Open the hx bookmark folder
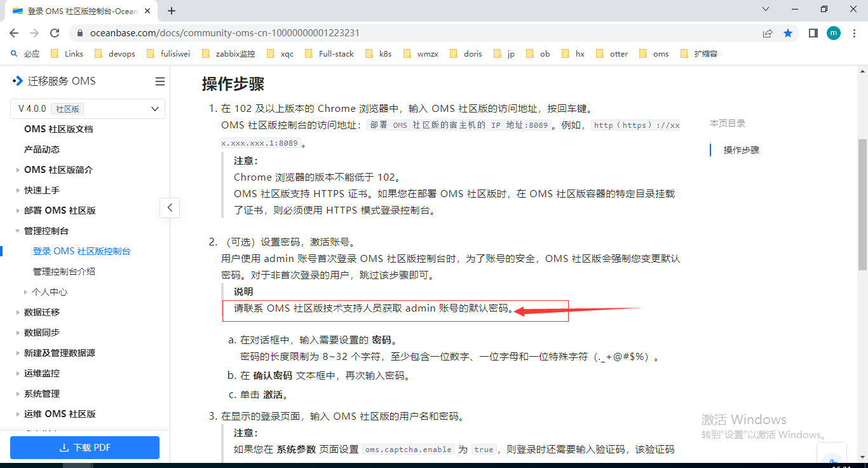Image resolution: width=868 pixels, height=468 pixels. pyautogui.click(x=573, y=53)
